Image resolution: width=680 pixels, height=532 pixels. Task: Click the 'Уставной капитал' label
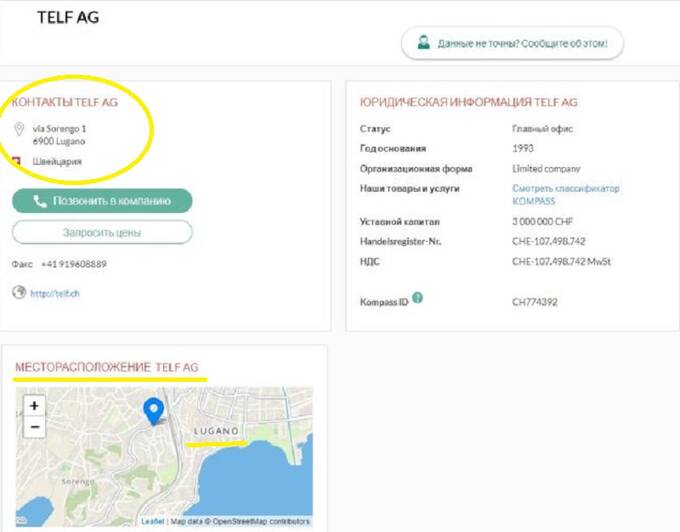pos(400,222)
